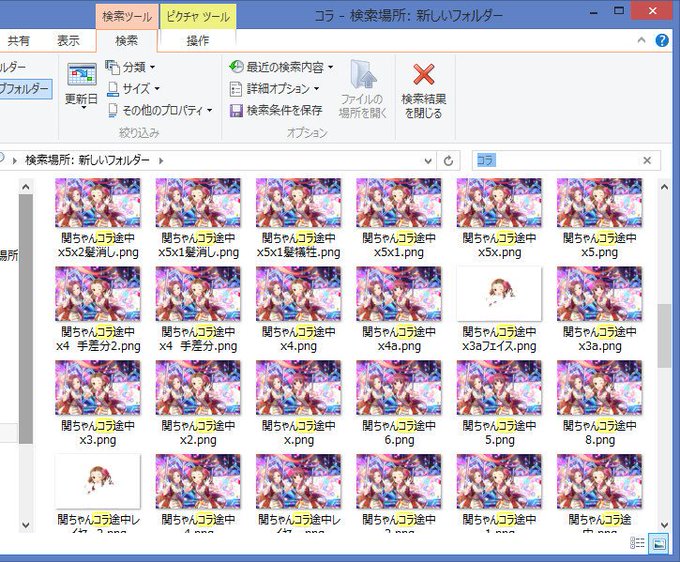Screen dimensions: 680x562
Task: Select thumbnail 関ちゃんコラ途中x2.png
Action: coord(198,387)
